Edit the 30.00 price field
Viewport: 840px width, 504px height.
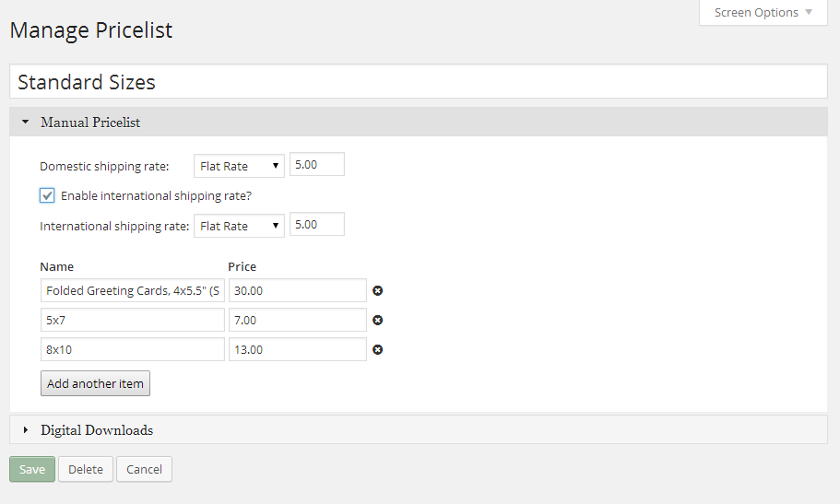click(298, 290)
